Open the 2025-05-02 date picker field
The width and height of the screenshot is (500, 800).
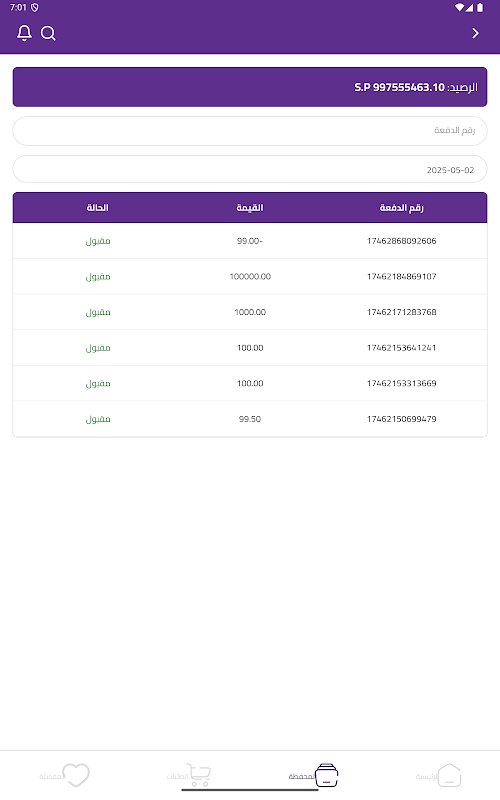tap(250, 169)
